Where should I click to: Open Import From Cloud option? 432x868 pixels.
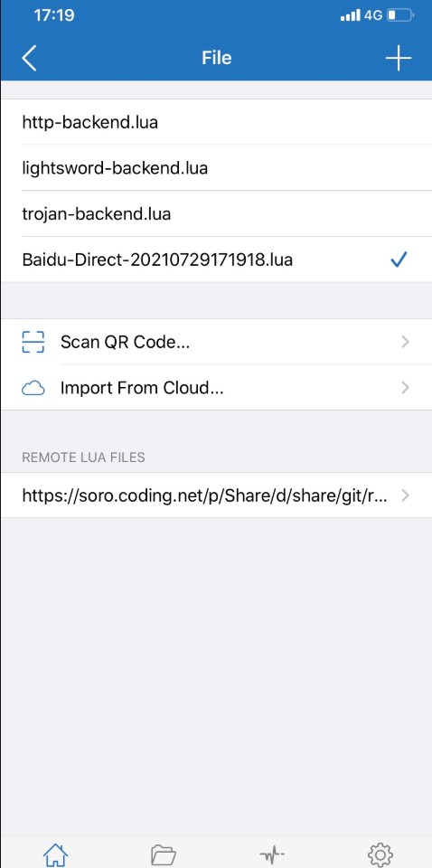[216, 388]
